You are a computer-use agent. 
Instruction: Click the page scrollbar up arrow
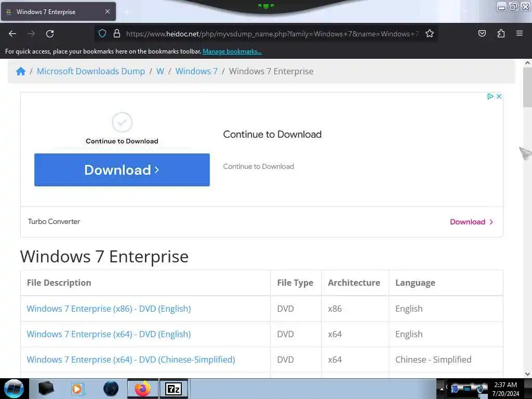click(527, 63)
